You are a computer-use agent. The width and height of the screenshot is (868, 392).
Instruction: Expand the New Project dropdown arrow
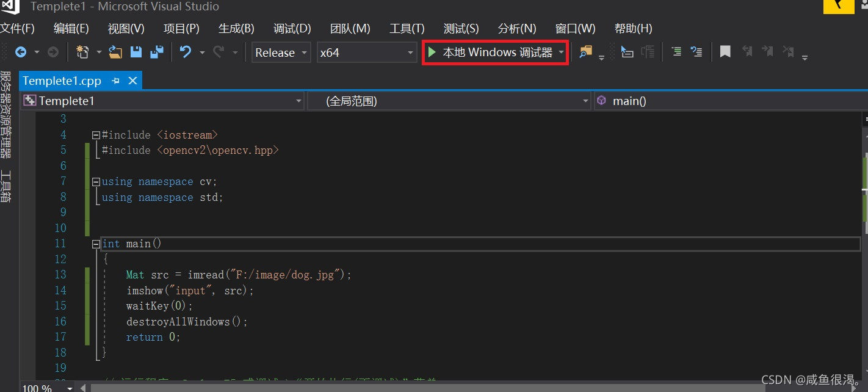pyautogui.click(x=98, y=53)
